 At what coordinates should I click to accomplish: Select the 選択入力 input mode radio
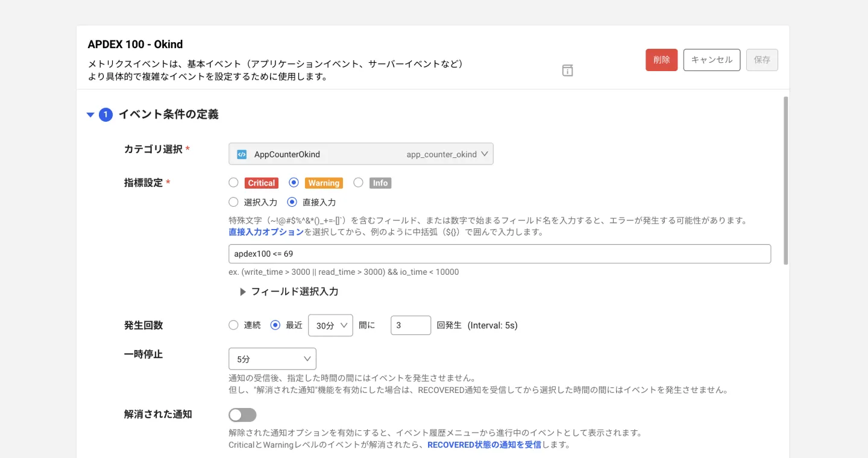pyautogui.click(x=234, y=202)
